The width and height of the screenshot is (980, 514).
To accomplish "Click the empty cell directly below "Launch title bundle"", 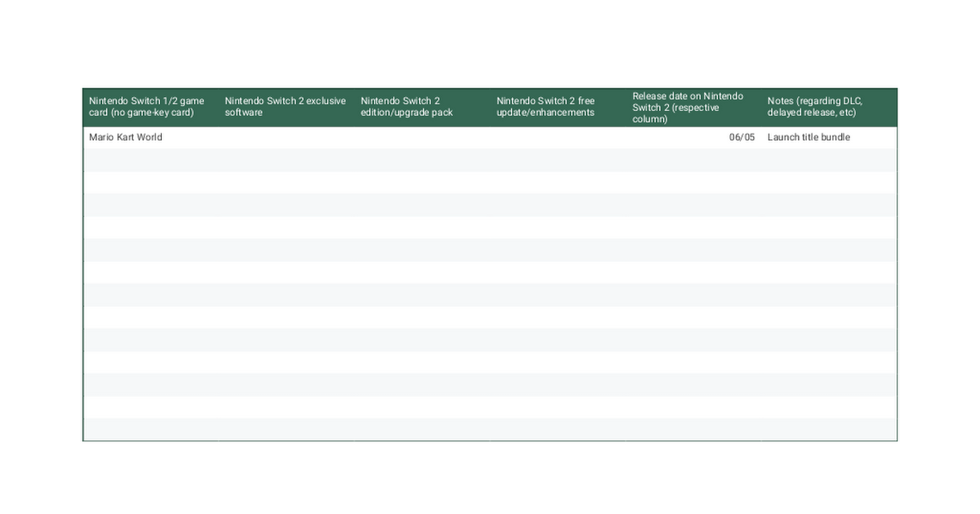I will (x=828, y=160).
